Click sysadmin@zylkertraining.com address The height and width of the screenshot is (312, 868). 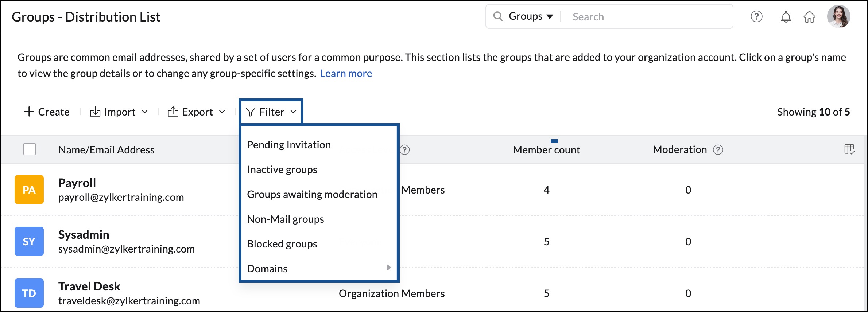[x=126, y=249]
